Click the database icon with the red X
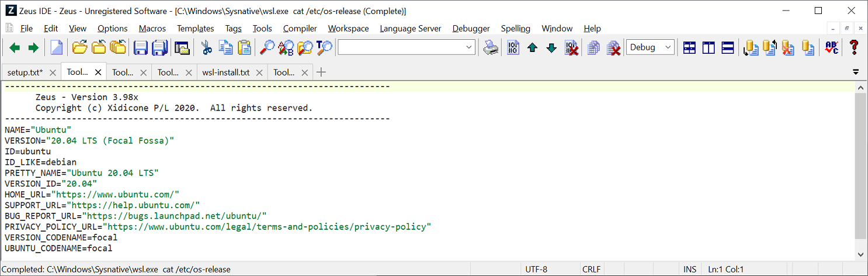This screenshot has height=276, width=868. point(789,48)
